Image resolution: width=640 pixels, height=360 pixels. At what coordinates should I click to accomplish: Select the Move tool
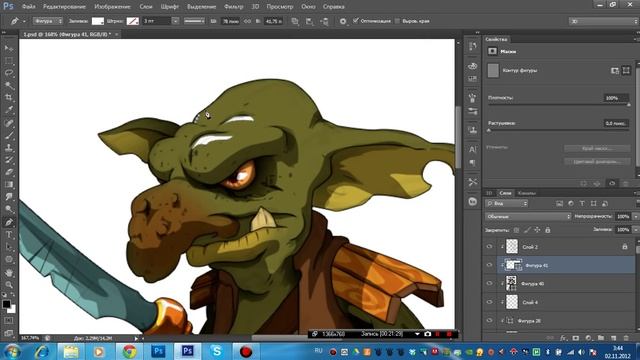coord(9,48)
